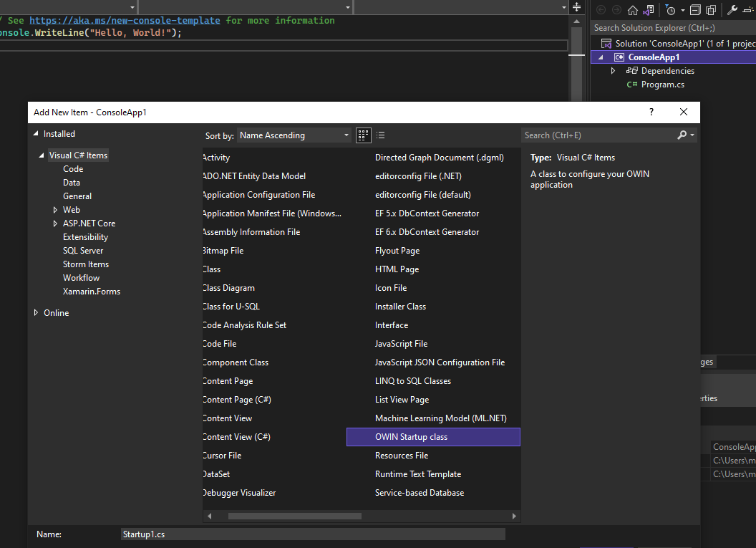Image resolution: width=756 pixels, height=548 pixels.
Task: Open the Pending Changes Filter dropdown arrow
Action: tap(683, 10)
